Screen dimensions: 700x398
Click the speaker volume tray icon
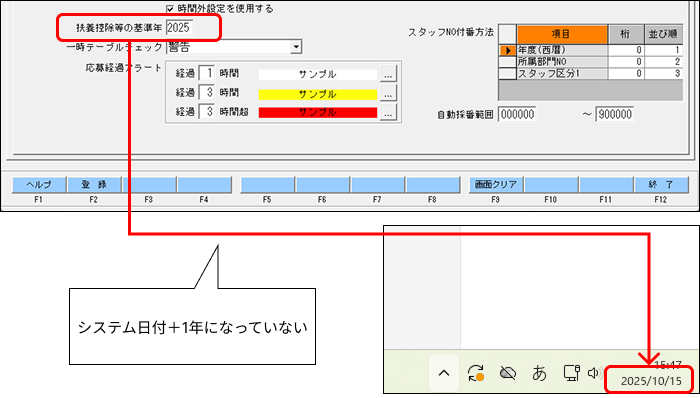(x=594, y=373)
